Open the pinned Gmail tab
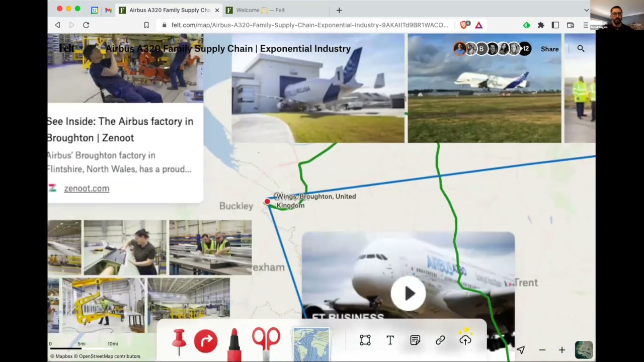Image resolution: width=644 pixels, height=362 pixels. [x=108, y=10]
